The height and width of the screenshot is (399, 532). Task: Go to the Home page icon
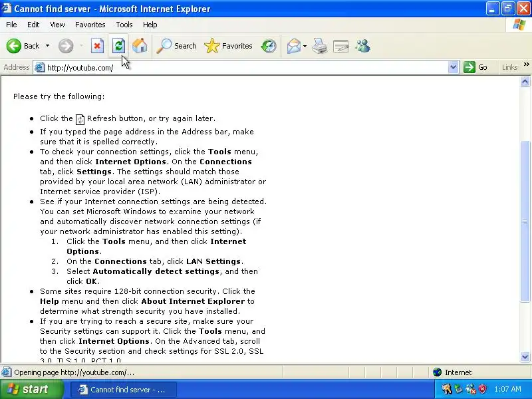[x=140, y=46]
